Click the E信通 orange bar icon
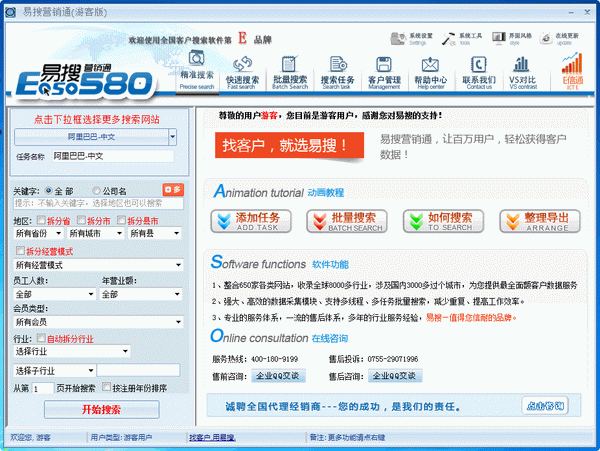600x451 pixels. 572,71
